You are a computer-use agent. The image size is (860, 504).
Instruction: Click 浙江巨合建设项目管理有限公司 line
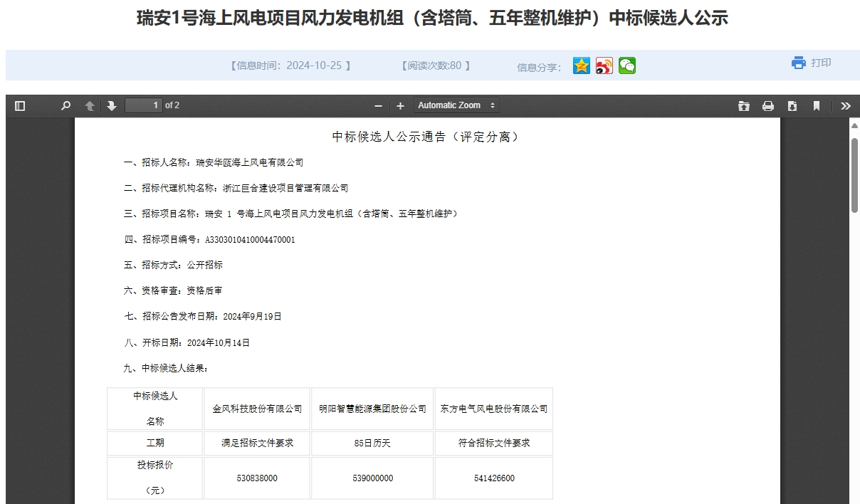pos(236,188)
